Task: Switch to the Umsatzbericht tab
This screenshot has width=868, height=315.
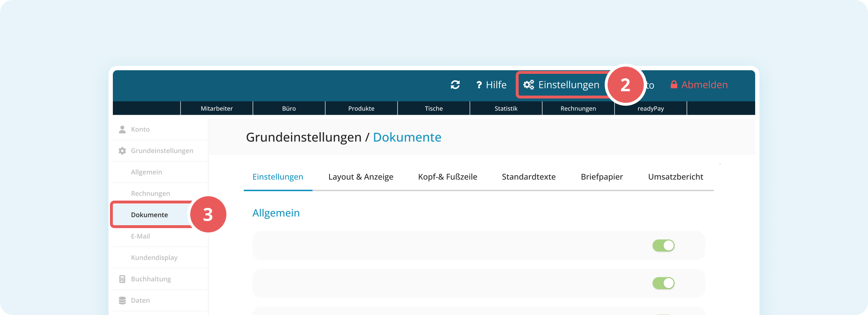Action: (676, 177)
